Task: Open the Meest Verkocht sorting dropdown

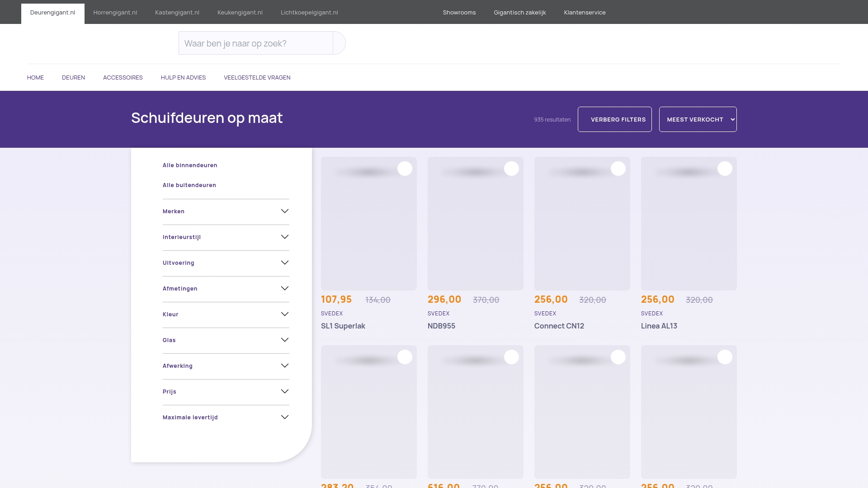Action: click(x=698, y=119)
